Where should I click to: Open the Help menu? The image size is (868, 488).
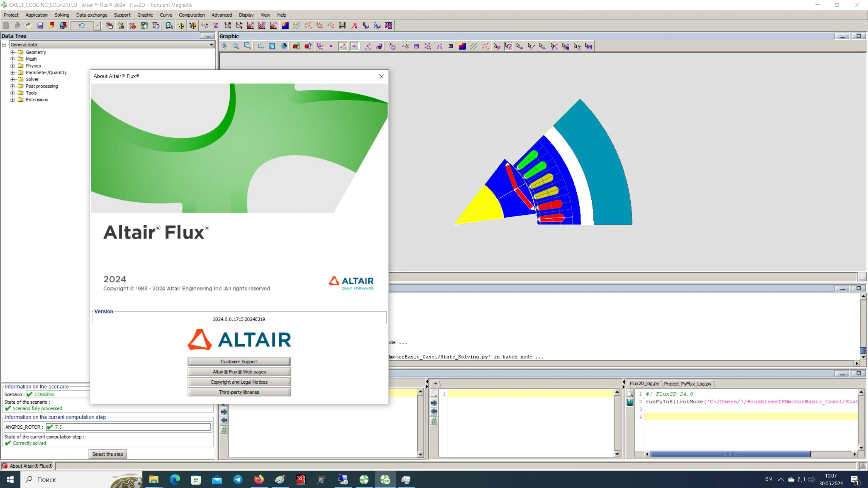281,15
